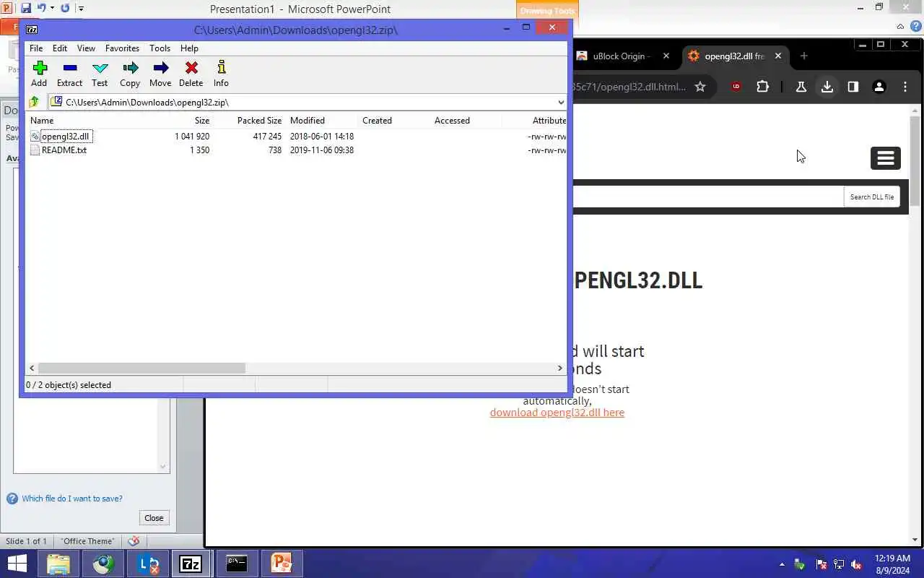Go up one folder level in 7-Zip

pos(34,102)
